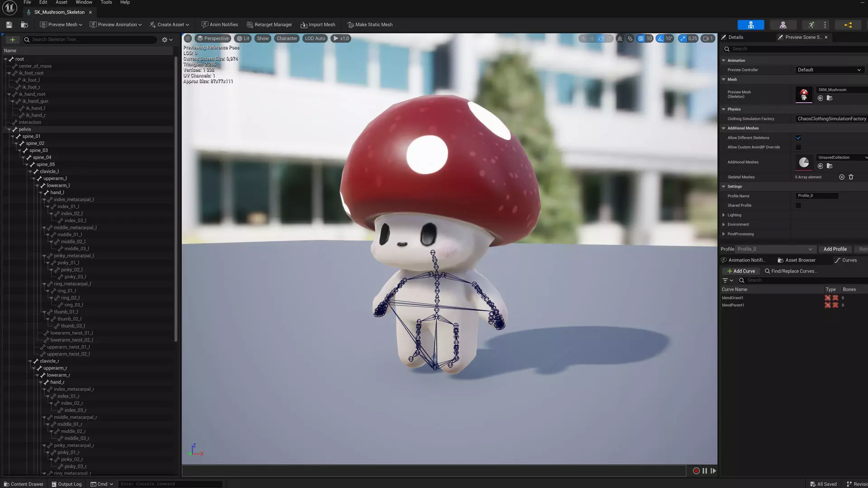Image resolution: width=868 pixels, height=488 pixels.
Task: Switch to the Curves tab
Action: click(846, 260)
